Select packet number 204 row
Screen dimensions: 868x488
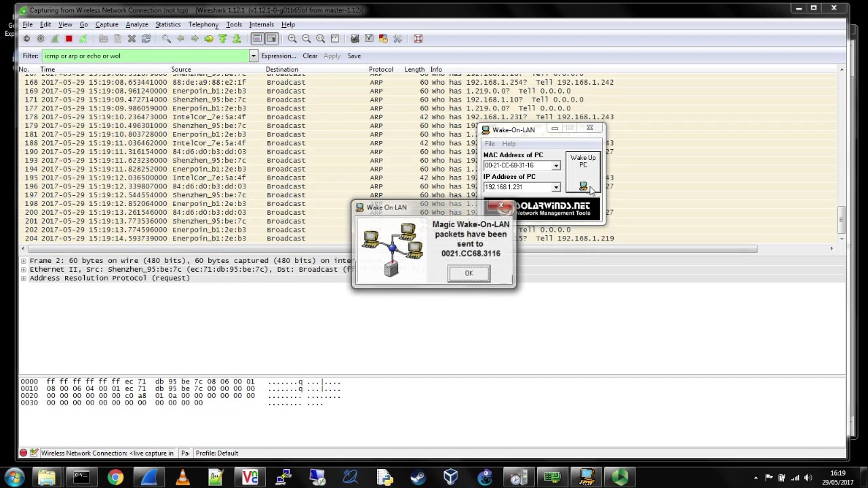pyautogui.click(x=427, y=239)
